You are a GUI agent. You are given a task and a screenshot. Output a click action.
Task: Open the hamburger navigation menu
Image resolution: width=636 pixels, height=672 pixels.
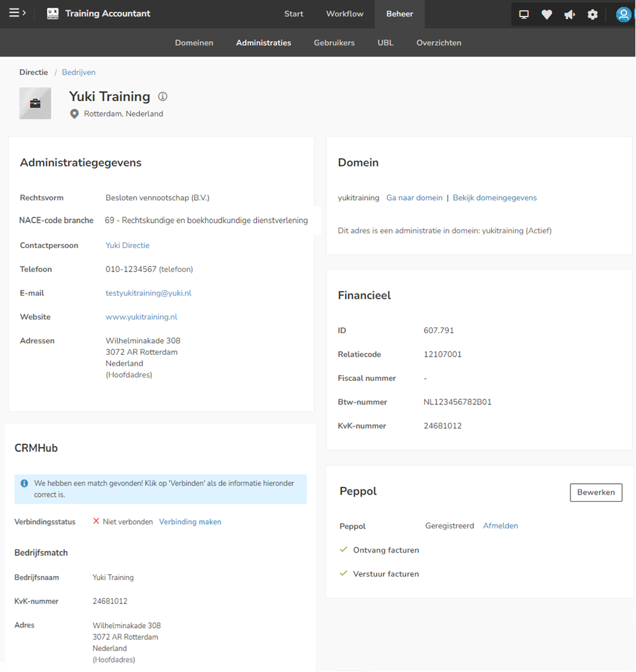(17, 13)
